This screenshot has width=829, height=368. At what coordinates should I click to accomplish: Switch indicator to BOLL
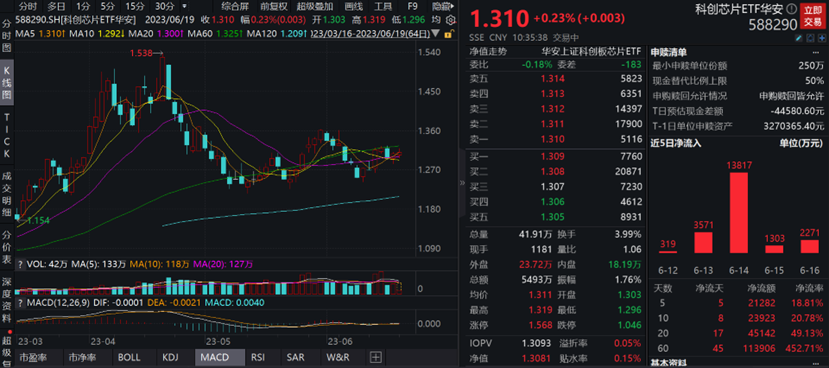129,357
